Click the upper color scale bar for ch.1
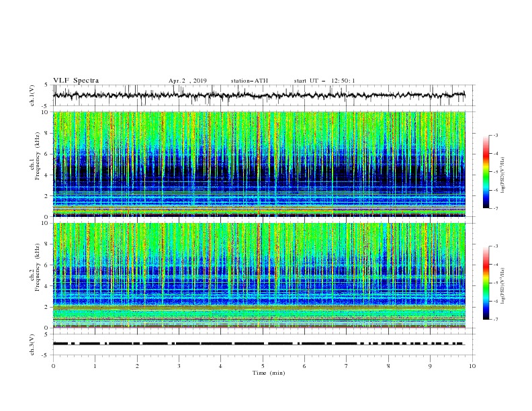Image resolution: width=532 pixels, height=411 pixels. 486,172
